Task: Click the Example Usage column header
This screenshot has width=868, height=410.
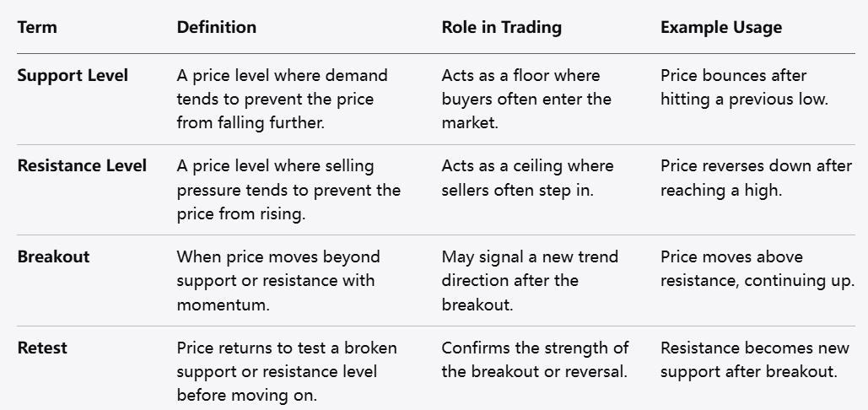Action: (720, 27)
